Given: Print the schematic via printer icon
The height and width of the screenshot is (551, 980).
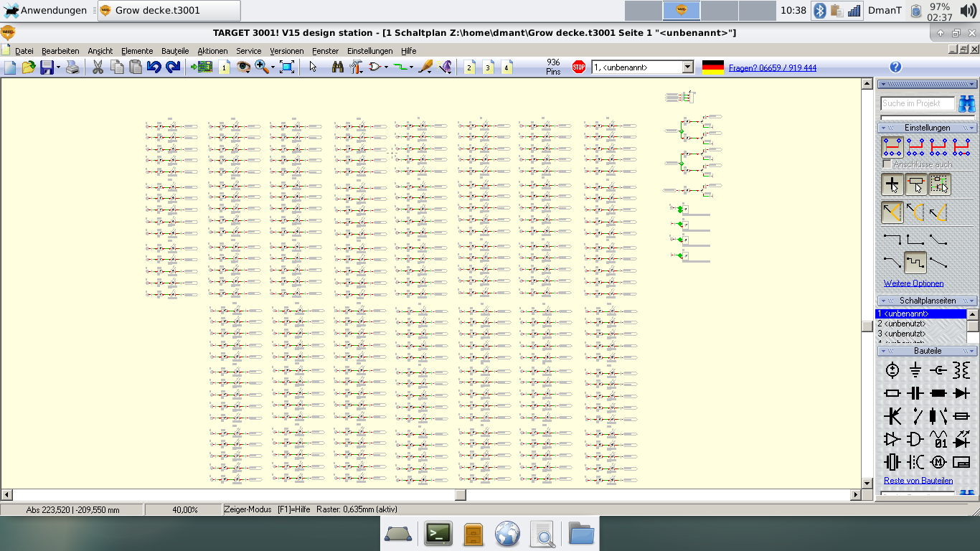Looking at the screenshot, I should tap(72, 67).
